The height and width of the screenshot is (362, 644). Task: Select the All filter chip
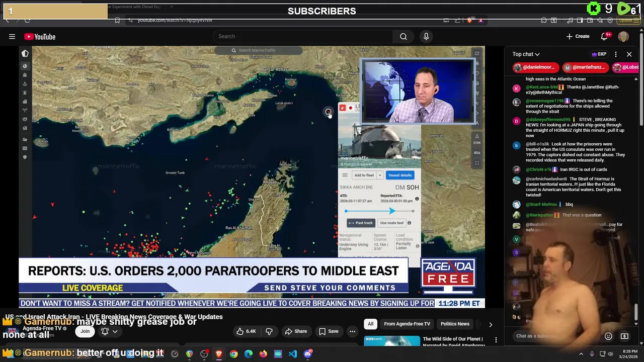pos(370,324)
